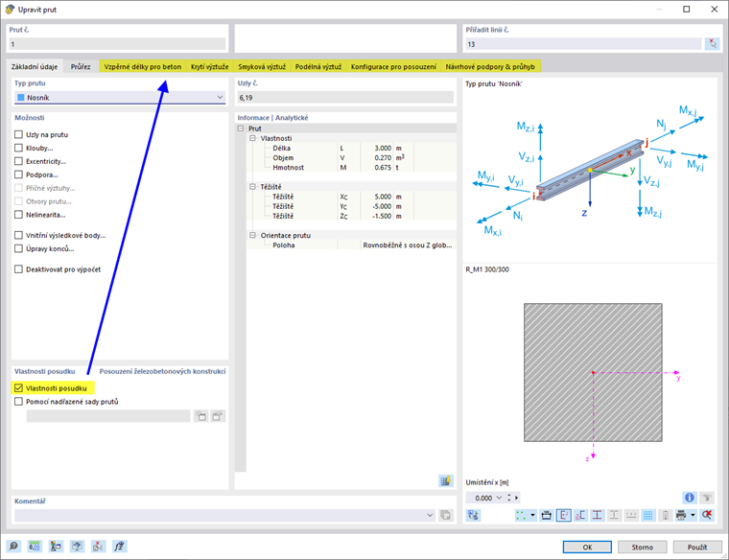
Task: Open the Umístění x value dropdown
Action: coord(499,498)
